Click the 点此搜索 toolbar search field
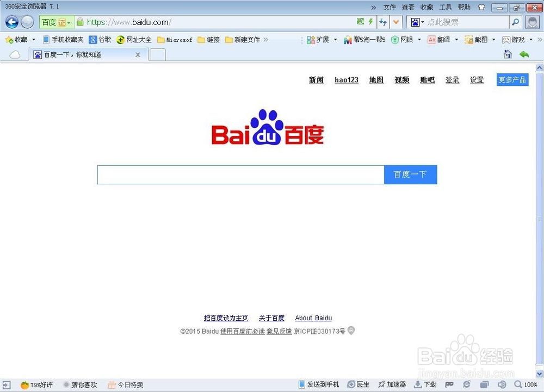The width and height of the screenshot is (544, 392). [x=467, y=22]
